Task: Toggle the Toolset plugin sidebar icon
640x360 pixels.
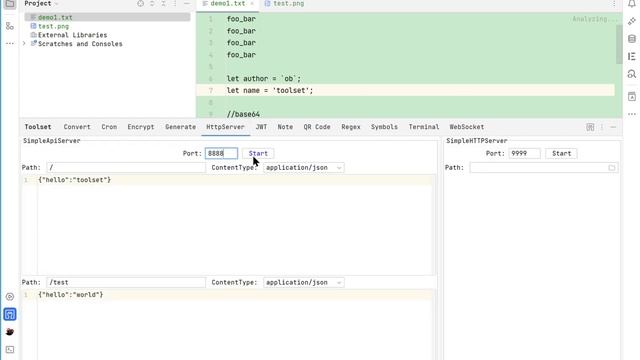Action: [x=10, y=314]
